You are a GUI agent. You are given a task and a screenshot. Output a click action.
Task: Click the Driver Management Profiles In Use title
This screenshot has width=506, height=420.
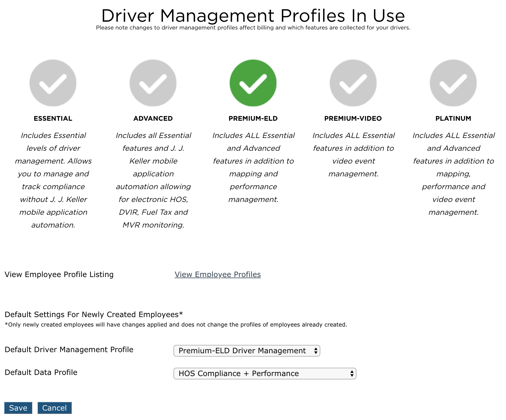(253, 16)
